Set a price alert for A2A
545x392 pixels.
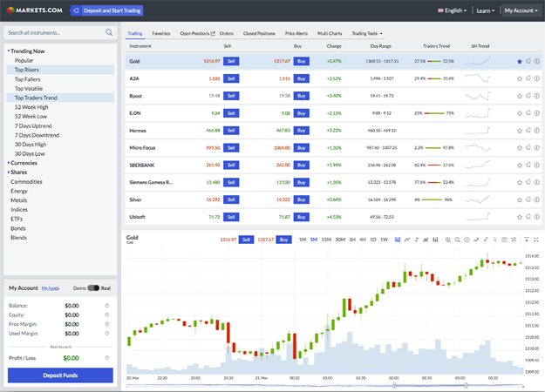coord(528,78)
